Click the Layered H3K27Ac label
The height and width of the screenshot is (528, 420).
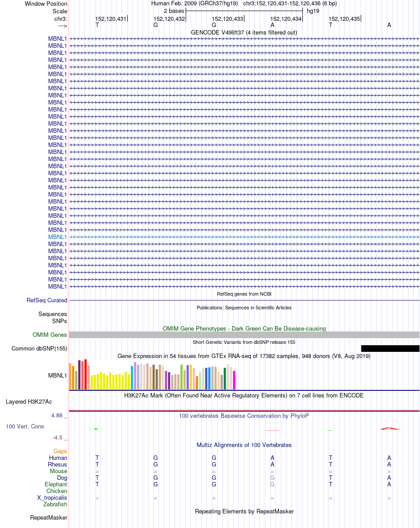click(29, 402)
